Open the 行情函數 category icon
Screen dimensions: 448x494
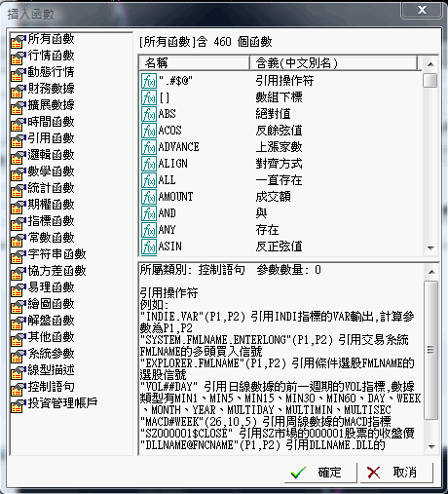tap(19, 57)
